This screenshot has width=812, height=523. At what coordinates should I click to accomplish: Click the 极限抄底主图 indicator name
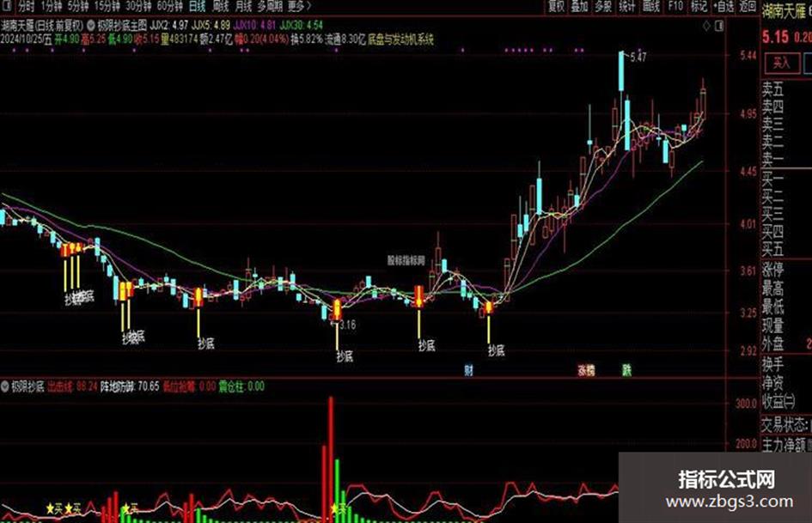(x=122, y=25)
